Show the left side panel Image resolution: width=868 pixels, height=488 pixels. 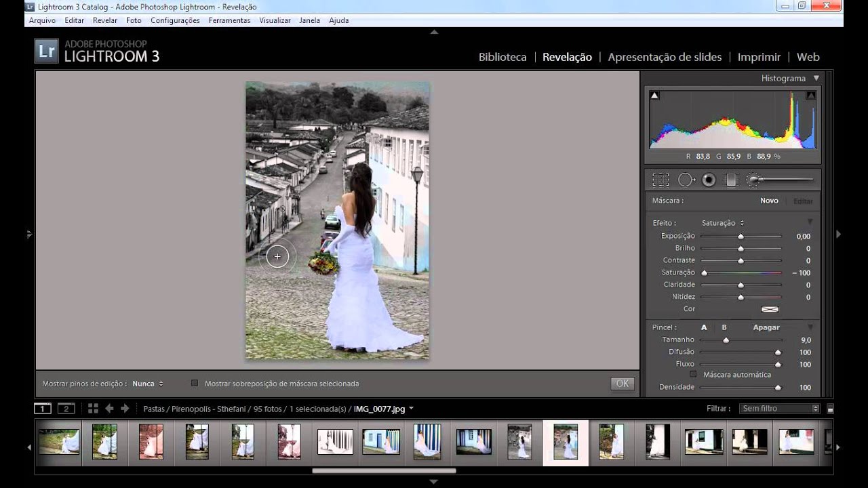coord(29,234)
